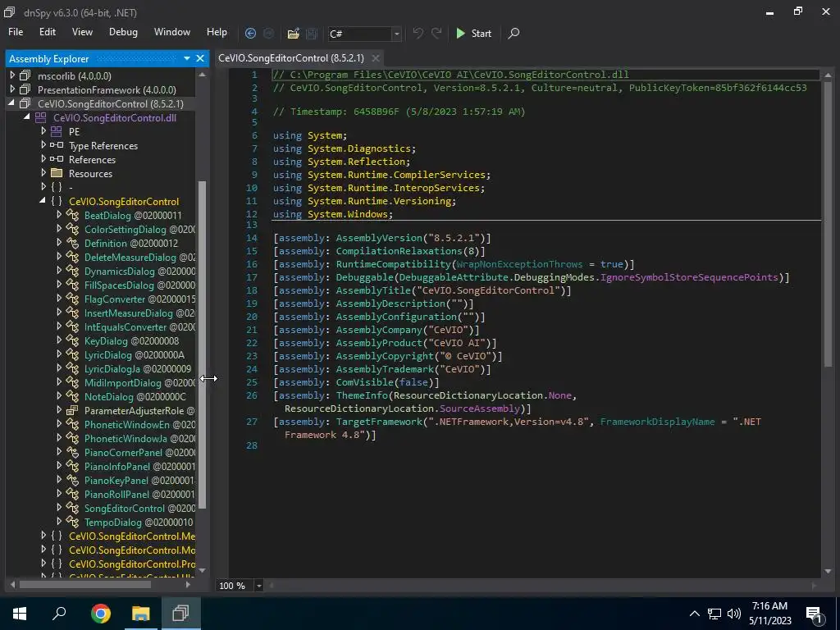The width and height of the screenshot is (840, 630).
Task: Click the volume icon in system tray
Action: [734, 614]
